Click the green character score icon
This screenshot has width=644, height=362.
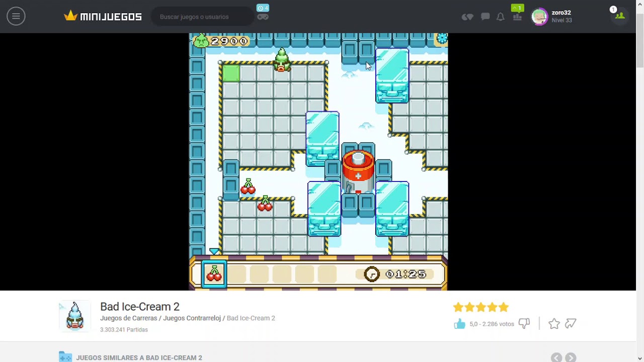(201, 41)
